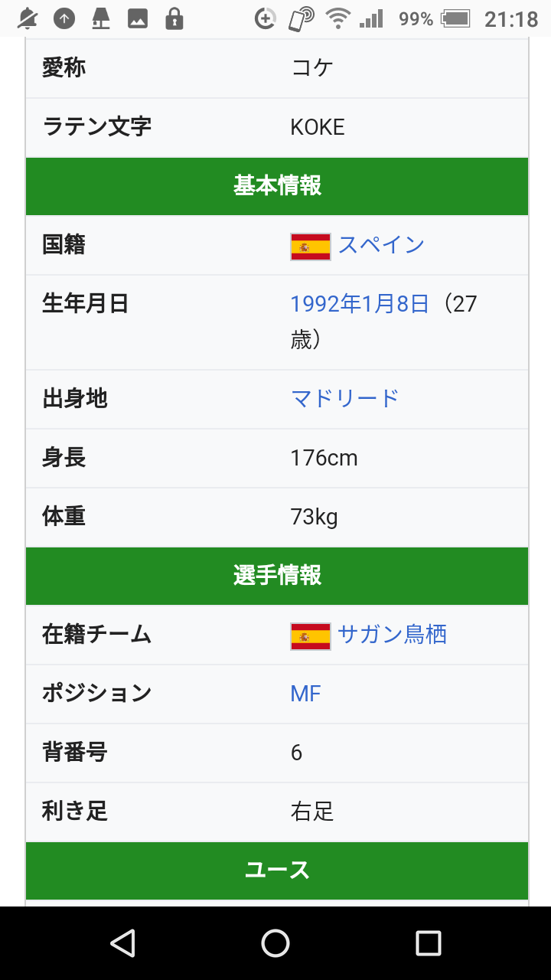Click the flag icon beside サガン鳥栖

point(311,636)
